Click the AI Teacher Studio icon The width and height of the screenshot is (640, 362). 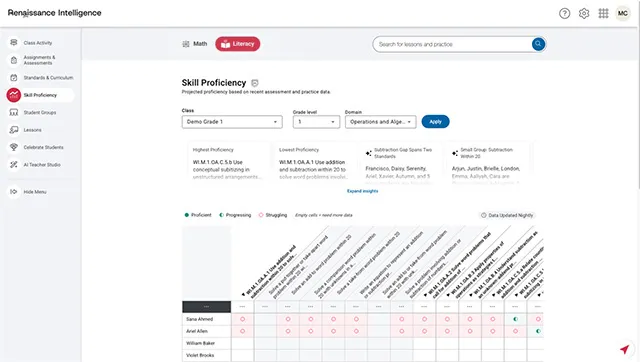click(x=13, y=165)
